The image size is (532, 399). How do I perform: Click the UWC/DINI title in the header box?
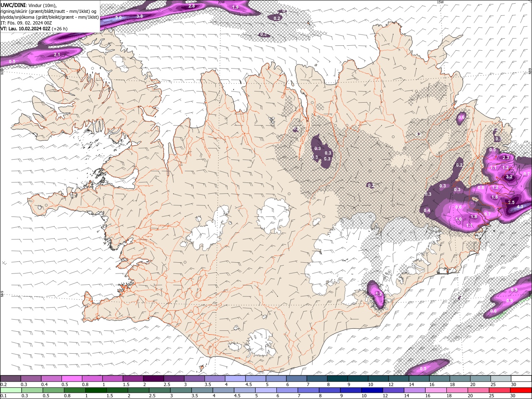coord(12,5)
